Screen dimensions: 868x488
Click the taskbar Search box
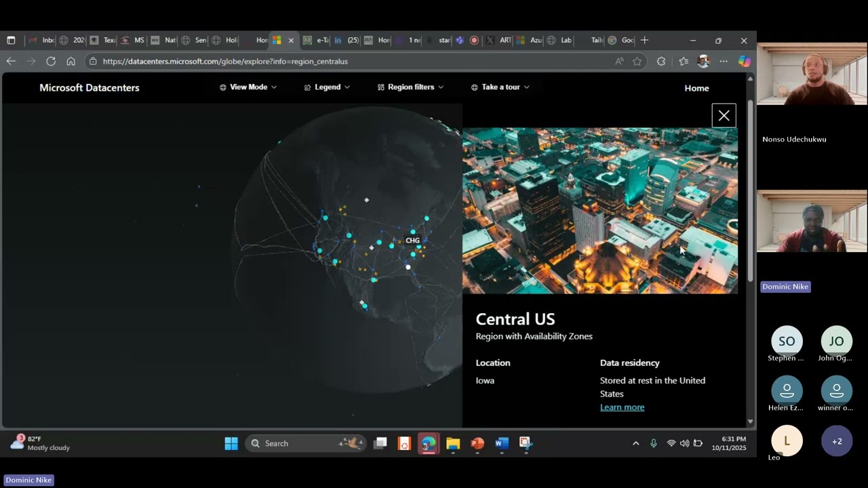pyautogui.click(x=306, y=443)
